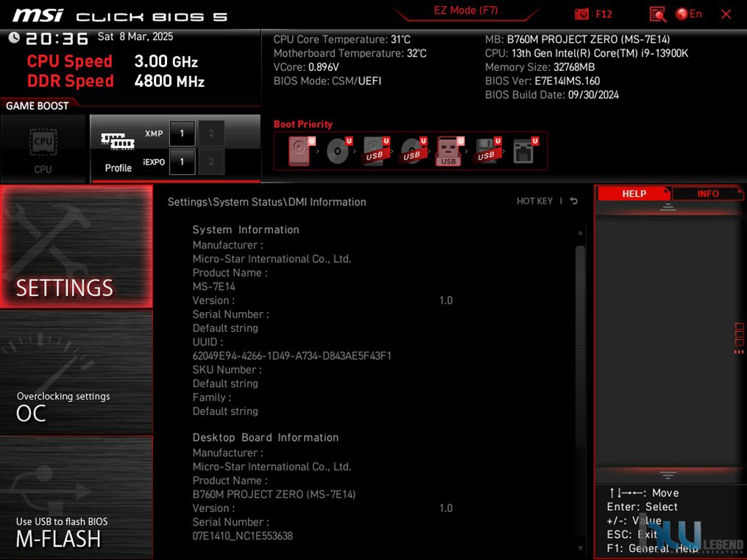Select the CD/DVD drive boot priority icon
This screenshot has width=747, height=560.
pyautogui.click(x=339, y=151)
